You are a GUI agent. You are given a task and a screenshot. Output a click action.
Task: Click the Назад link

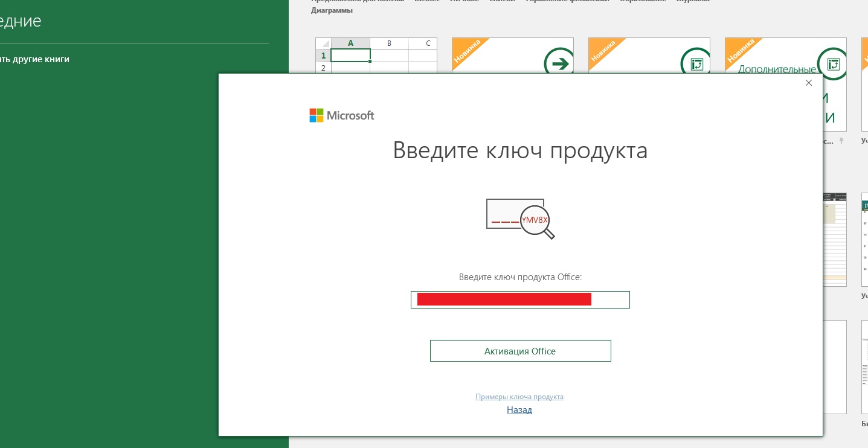pyautogui.click(x=519, y=410)
